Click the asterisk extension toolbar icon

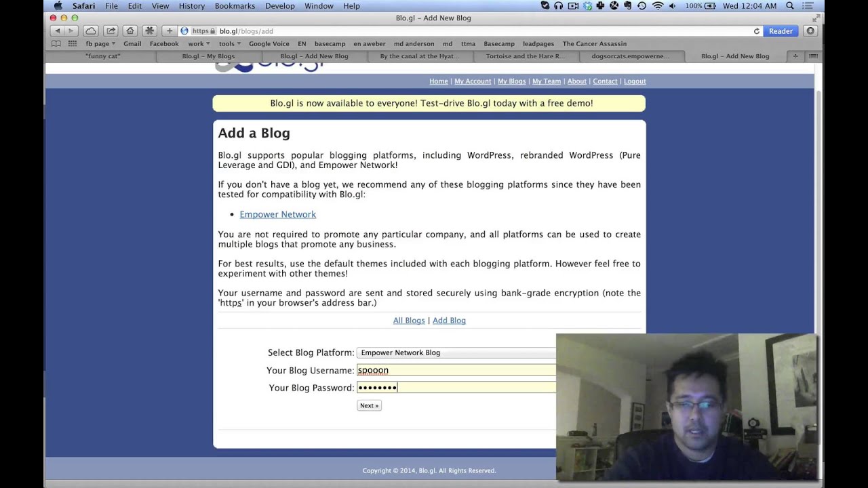[150, 31]
